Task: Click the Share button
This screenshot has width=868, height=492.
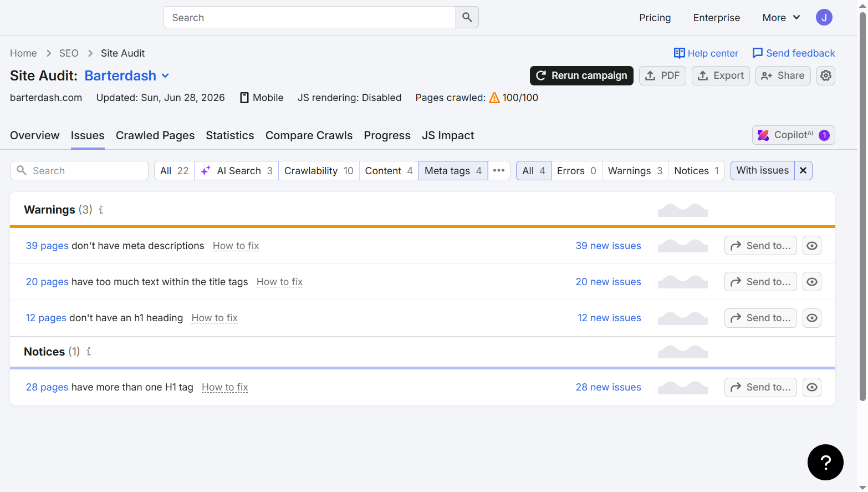Action: (783, 75)
